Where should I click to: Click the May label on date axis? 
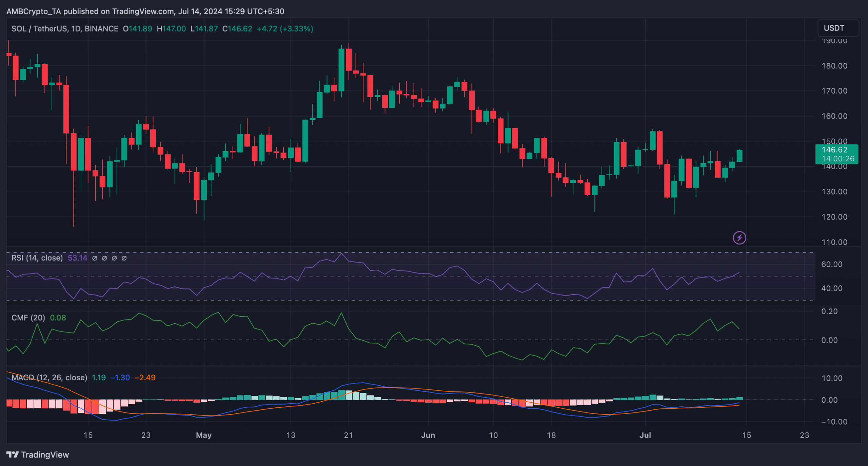pyautogui.click(x=204, y=435)
